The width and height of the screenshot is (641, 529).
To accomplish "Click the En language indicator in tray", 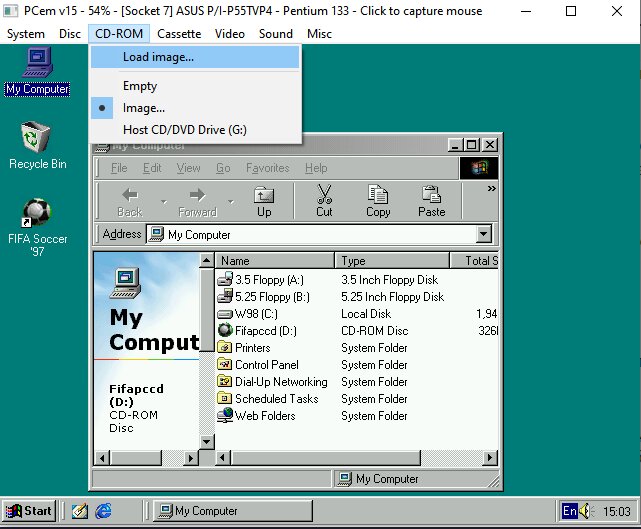I will (x=569, y=511).
